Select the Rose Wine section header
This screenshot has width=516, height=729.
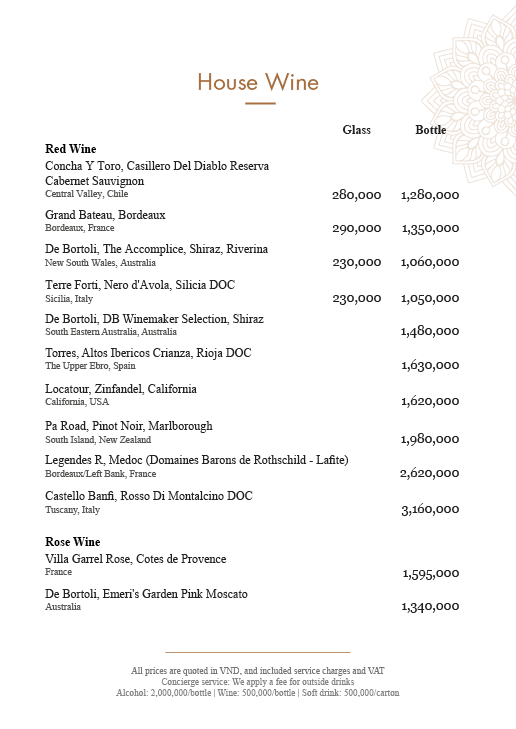coord(73,542)
